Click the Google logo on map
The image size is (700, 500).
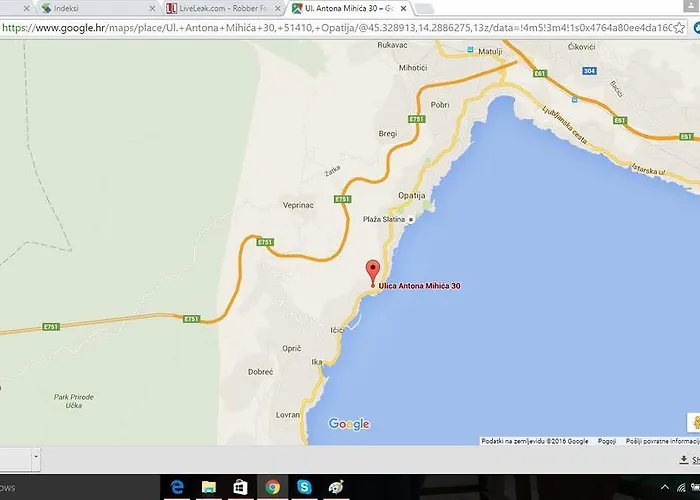349,425
